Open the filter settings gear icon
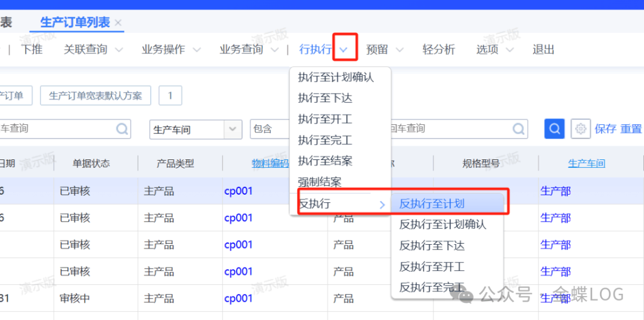 pos(580,128)
